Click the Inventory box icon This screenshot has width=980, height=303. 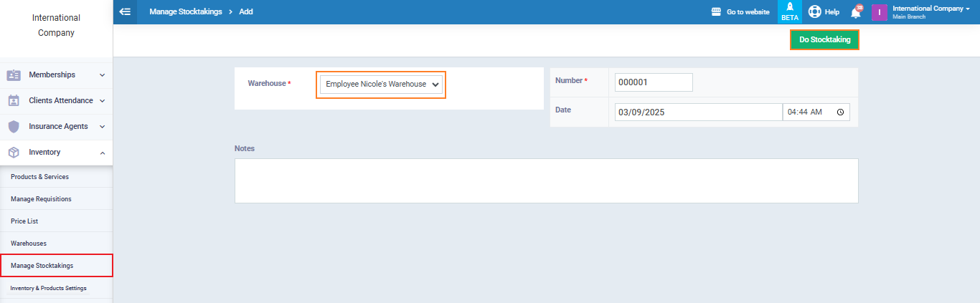tap(14, 152)
